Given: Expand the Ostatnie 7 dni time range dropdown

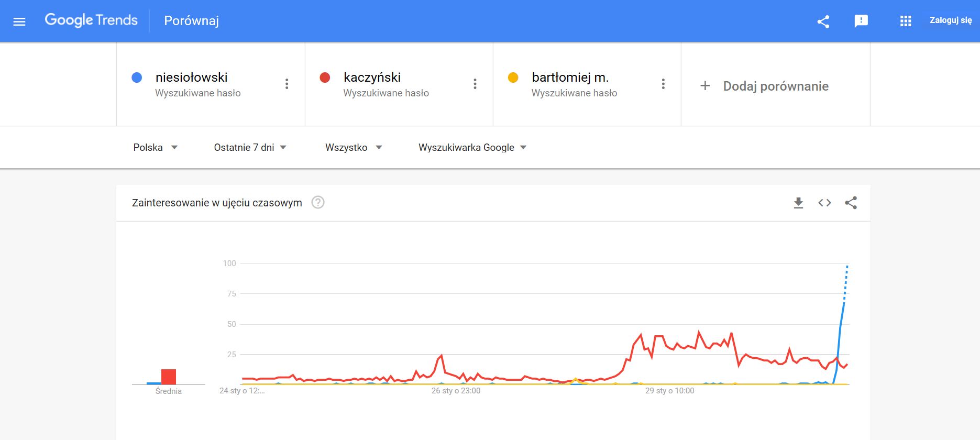Looking at the screenshot, I should coord(250,148).
